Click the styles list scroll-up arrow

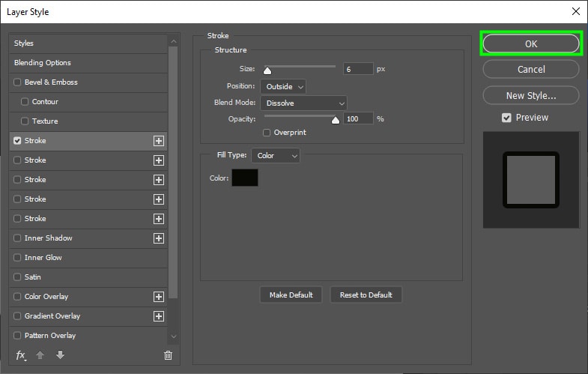click(x=173, y=41)
